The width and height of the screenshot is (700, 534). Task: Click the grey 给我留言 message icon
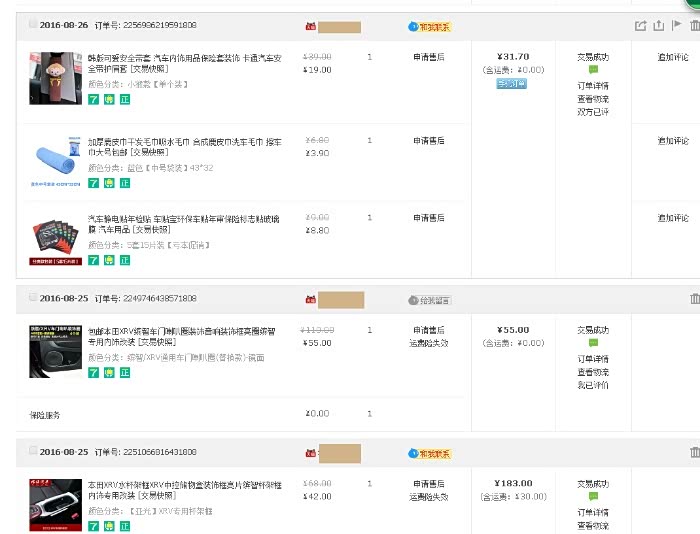[429, 299]
